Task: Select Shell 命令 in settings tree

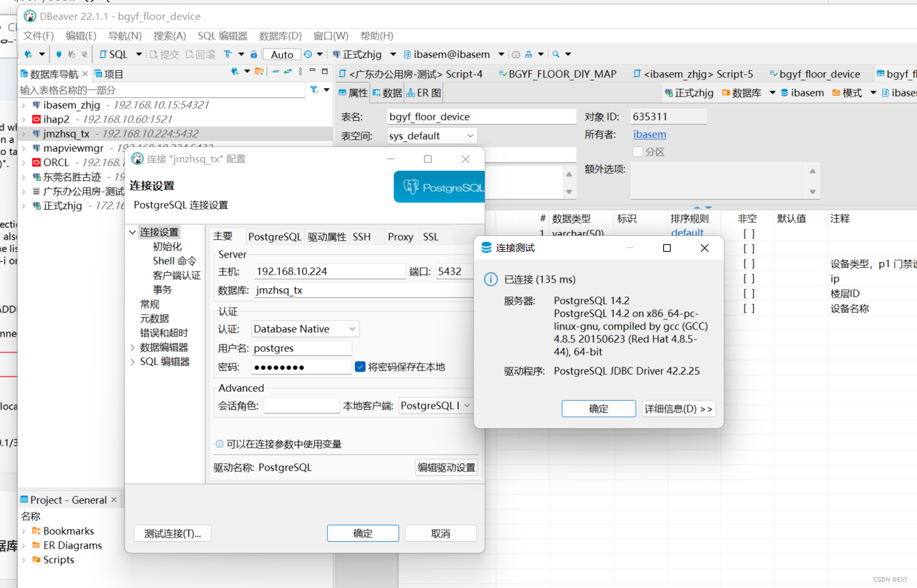Action: pyautogui.click(x=175, y=261)
